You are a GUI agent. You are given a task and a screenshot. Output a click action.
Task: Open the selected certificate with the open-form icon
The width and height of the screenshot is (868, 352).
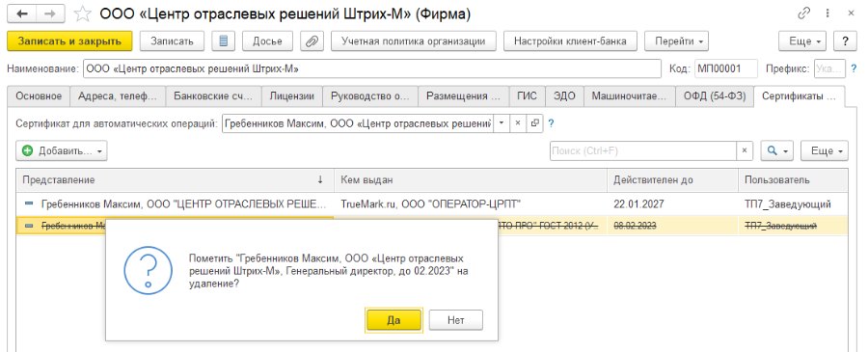[534, 123]
